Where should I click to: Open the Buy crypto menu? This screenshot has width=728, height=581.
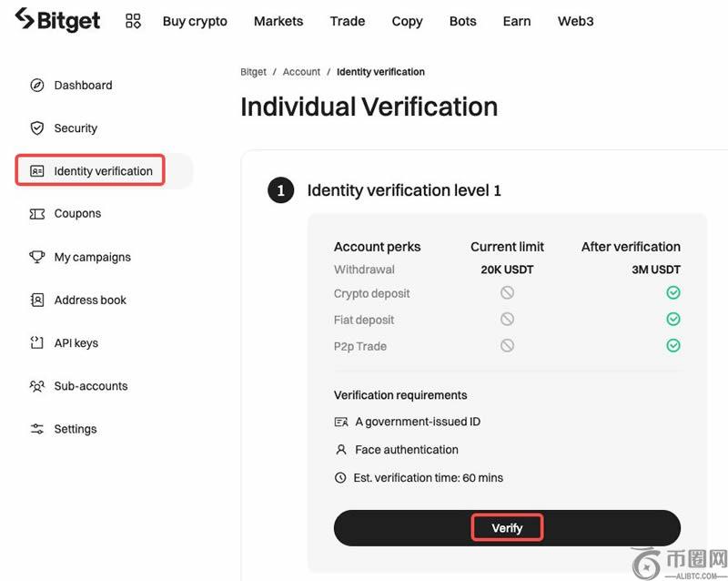pyautogui.click(x=195, y=21)
